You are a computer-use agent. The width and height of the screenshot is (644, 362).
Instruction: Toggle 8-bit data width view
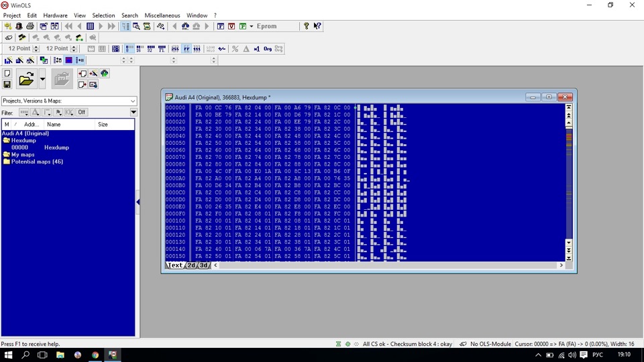coord(129,49)
